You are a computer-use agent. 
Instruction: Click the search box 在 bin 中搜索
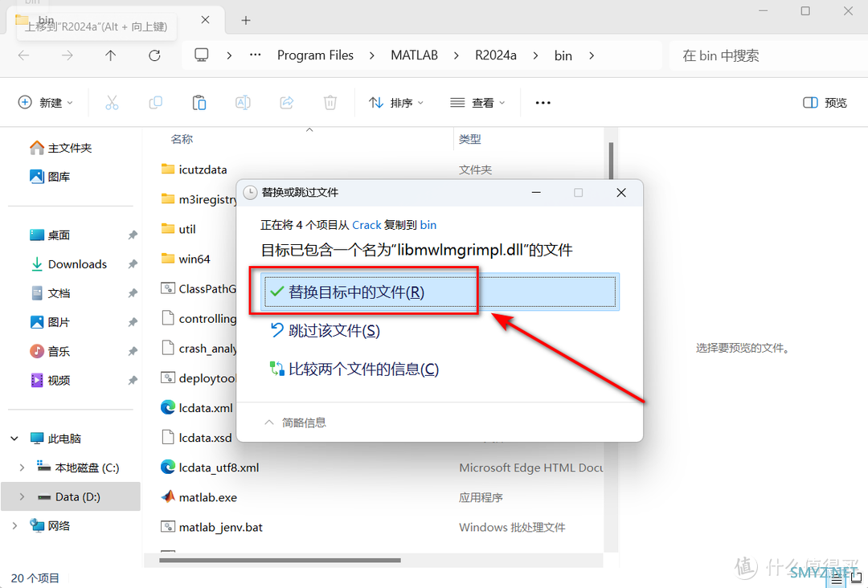[768, 55]
